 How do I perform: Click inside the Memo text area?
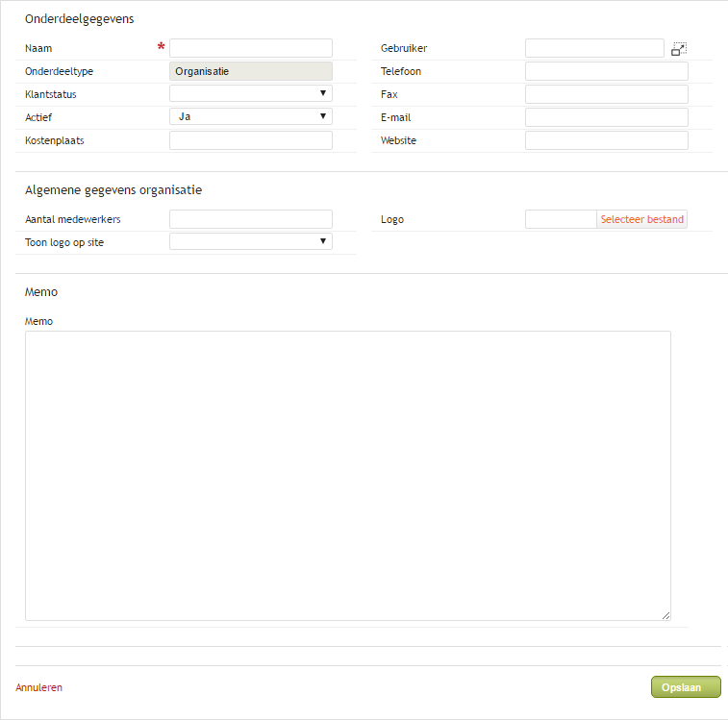click(348, 476)
